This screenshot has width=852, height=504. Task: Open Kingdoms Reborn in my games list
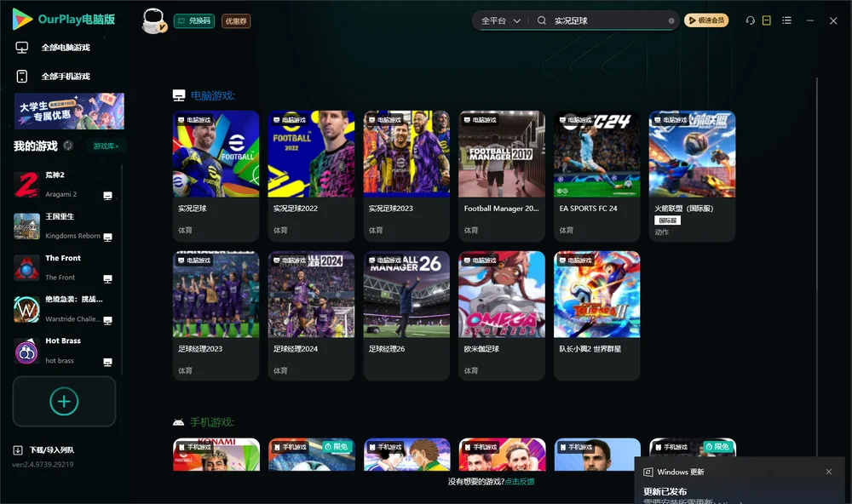(64, 226)
